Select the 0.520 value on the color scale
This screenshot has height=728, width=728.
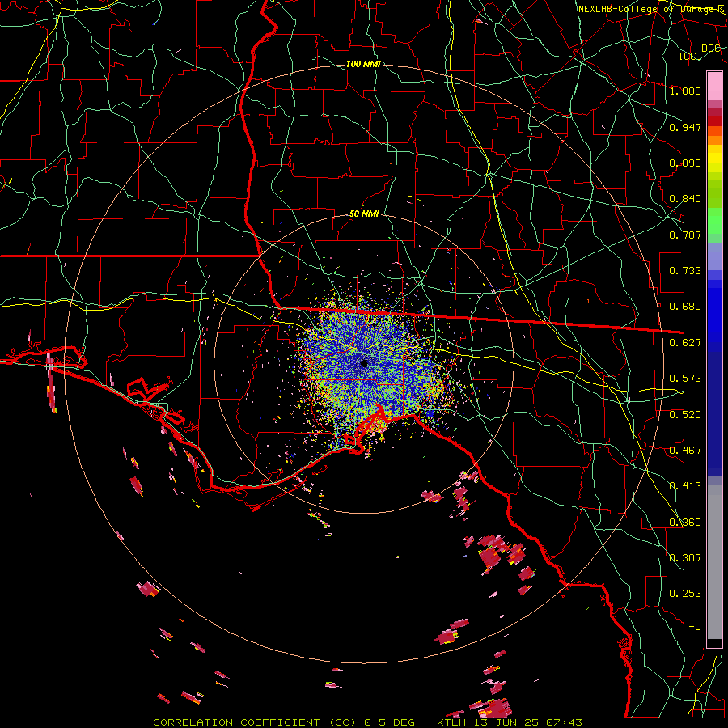click(x=685, y=415)
